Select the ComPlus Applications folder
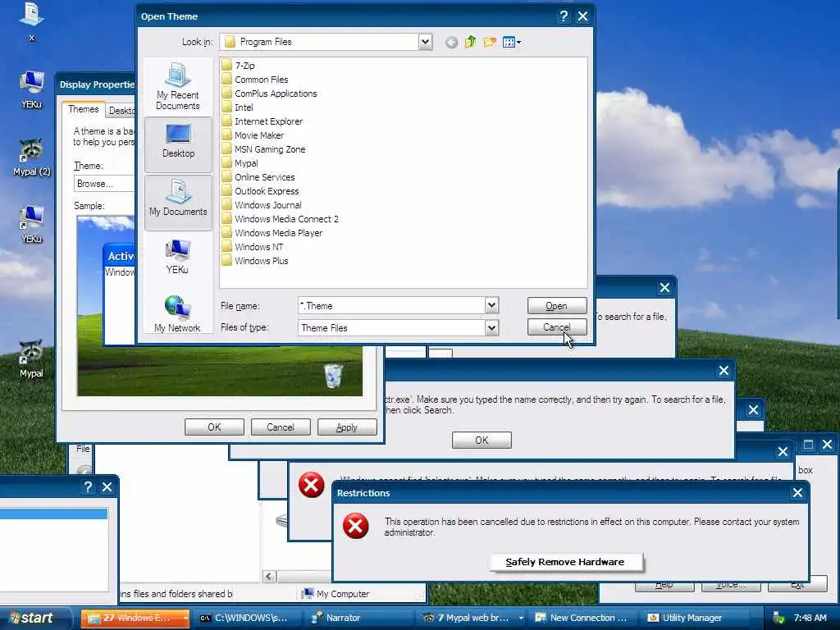Image resolution: width=840 pixels, height=630 pixels. [x=269, y=94]
